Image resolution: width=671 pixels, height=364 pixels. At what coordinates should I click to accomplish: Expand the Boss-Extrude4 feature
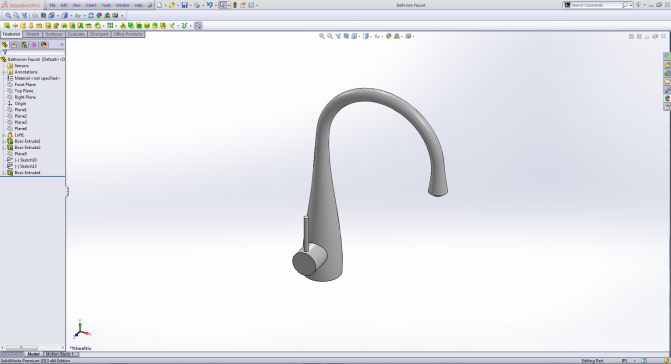coord(4,173)
